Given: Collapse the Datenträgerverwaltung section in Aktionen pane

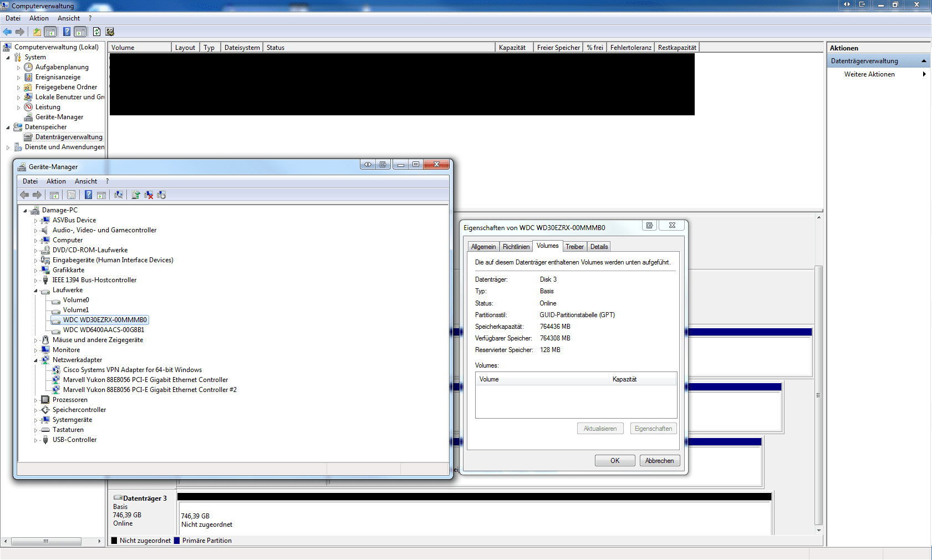Looking at the screenshot, I should coord(924,61).
